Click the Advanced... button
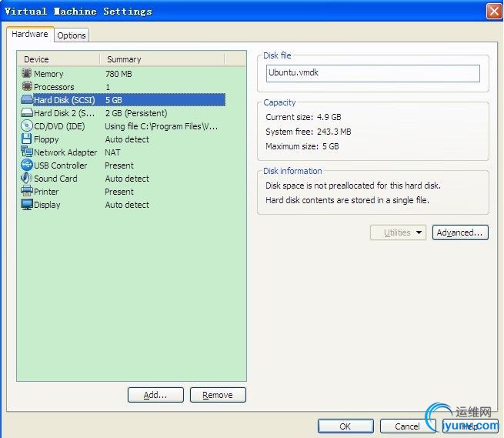The width and height of the screenshot is (504, 438). [460, 232]
